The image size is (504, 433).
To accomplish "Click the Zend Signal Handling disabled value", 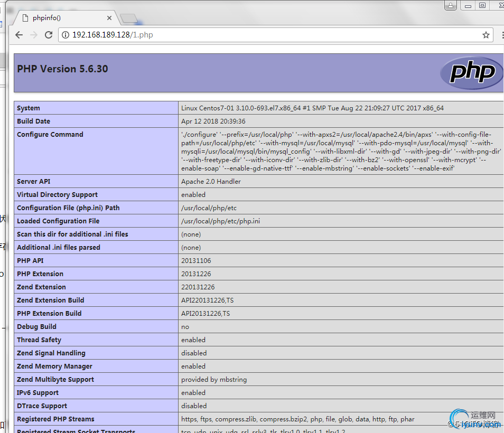I will [x=194, y=353].
